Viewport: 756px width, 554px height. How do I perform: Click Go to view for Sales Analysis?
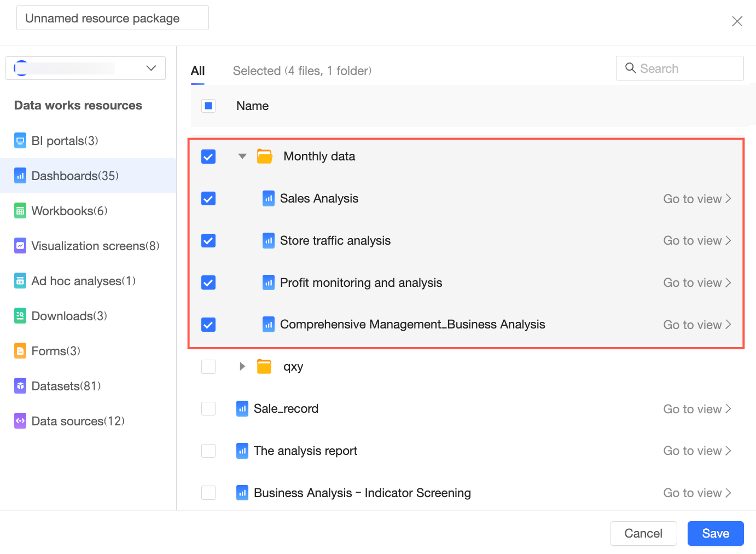pyautogui.click(x=697, y=199)
